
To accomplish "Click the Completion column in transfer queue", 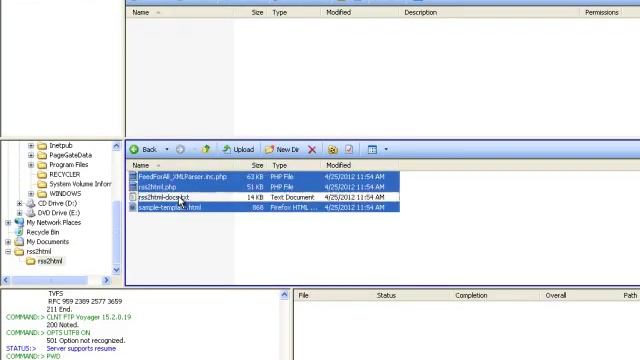I will click(471, 296).
